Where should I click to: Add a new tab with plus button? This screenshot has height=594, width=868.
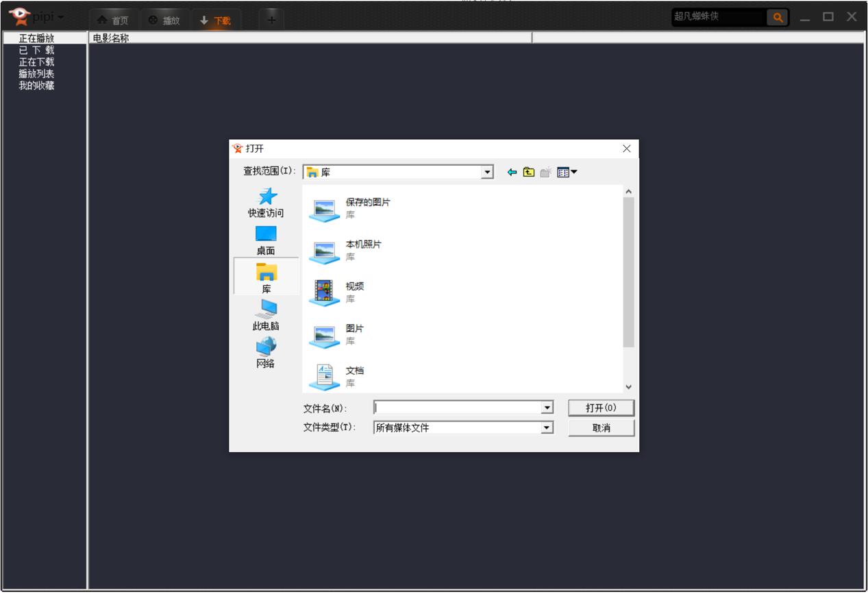(271, 20)
